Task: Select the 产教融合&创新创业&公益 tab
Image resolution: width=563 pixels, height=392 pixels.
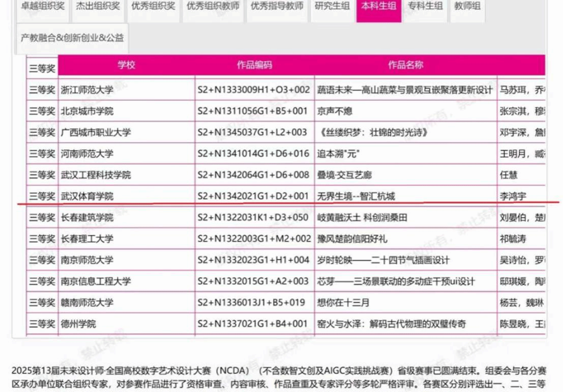Action: (72, 38)
